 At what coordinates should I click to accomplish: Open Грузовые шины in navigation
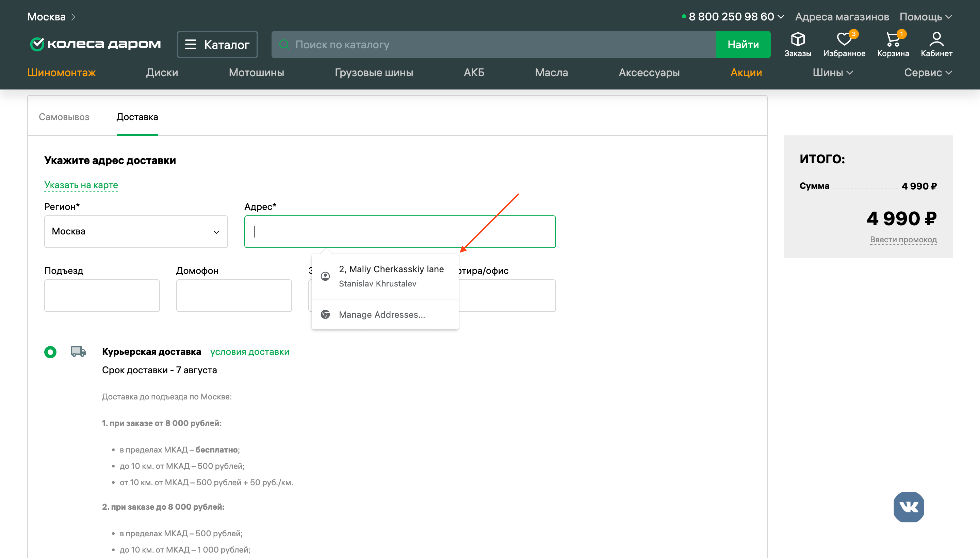pos(374,72)
